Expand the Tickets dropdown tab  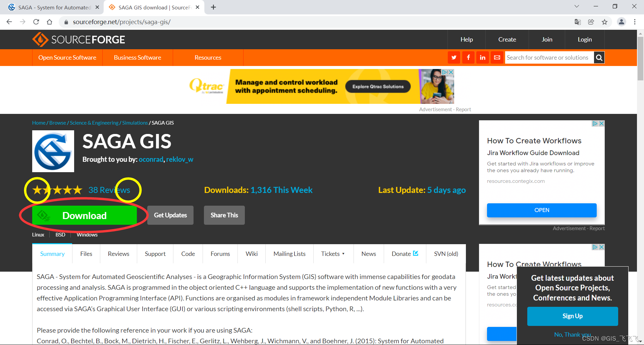click(333, 254)
